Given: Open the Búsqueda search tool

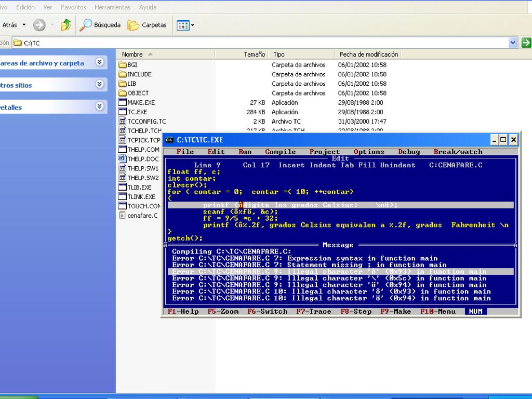Looking at the screenshot, I should point(100,25).
